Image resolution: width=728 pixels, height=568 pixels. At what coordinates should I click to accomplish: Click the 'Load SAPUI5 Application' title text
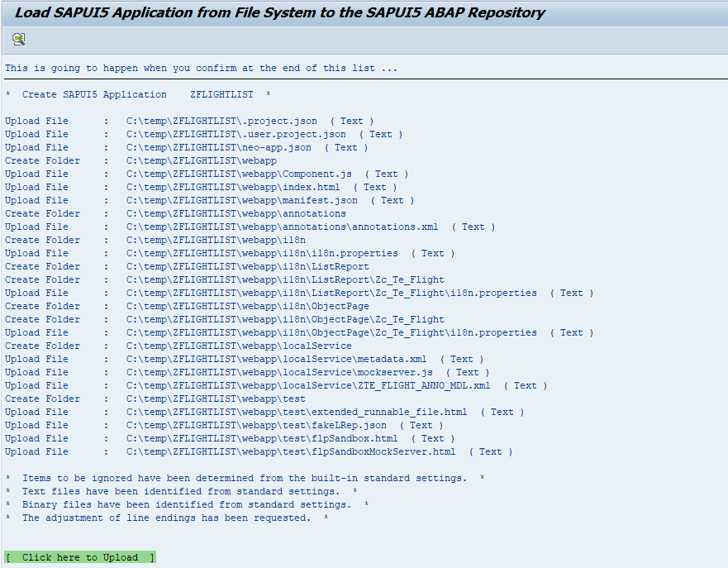pyautogui.click(x=280, y=12)
